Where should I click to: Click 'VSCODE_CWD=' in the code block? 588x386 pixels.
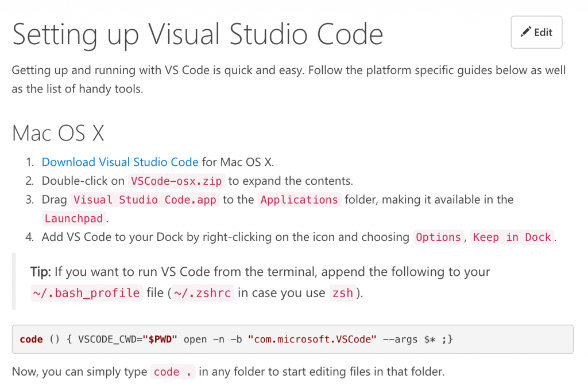[110, 339]
